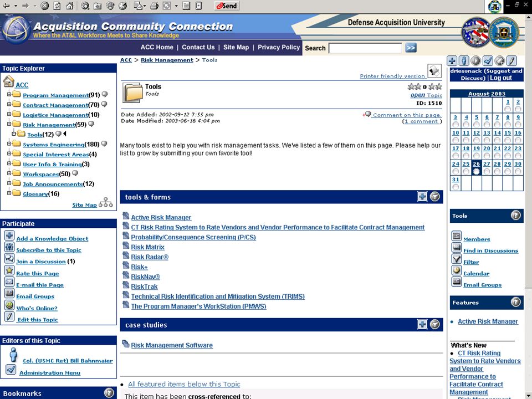Expand the Program Management tree node
532x399 pixels.
[x=9, y=94]
